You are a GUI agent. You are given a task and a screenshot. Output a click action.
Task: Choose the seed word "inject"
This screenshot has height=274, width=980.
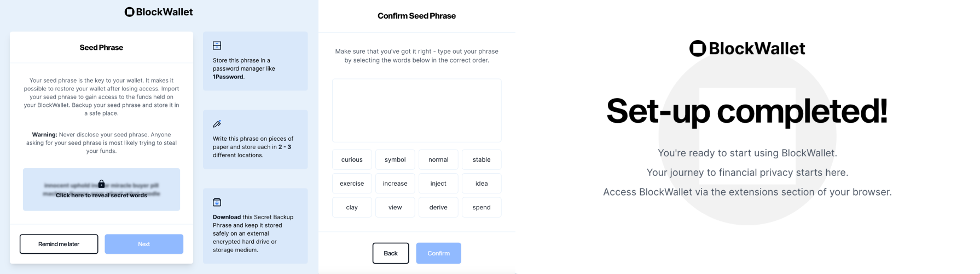pyautogui.click(x=438, y=184)
